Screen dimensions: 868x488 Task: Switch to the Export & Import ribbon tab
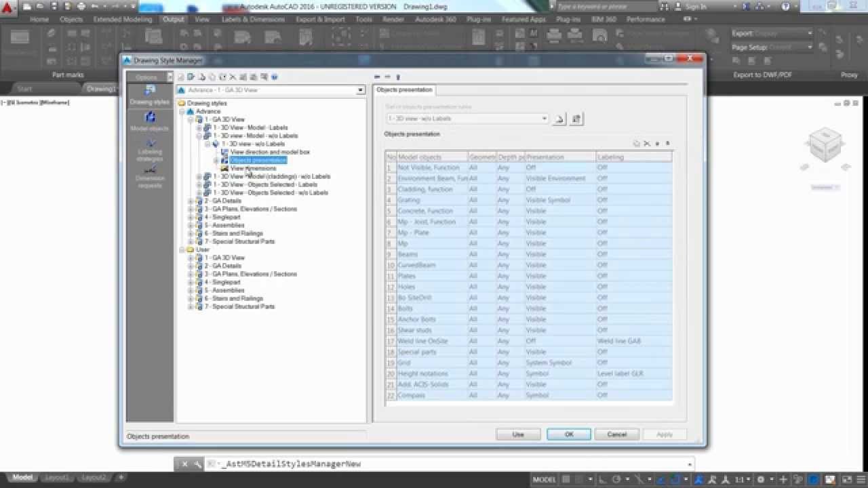tap(321, 20)
